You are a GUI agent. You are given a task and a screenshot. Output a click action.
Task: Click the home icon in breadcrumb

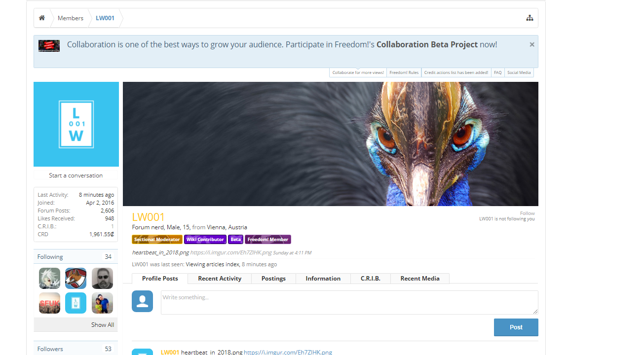point(42,18)
